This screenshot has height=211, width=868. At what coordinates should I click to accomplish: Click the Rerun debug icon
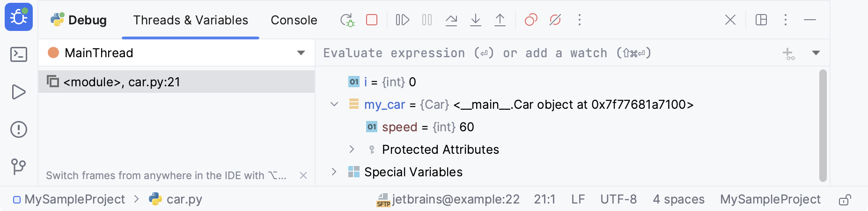(x=347, y=20)
